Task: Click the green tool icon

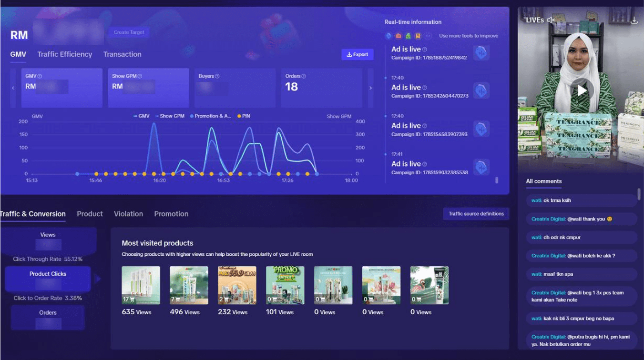Action: [408, 36]
